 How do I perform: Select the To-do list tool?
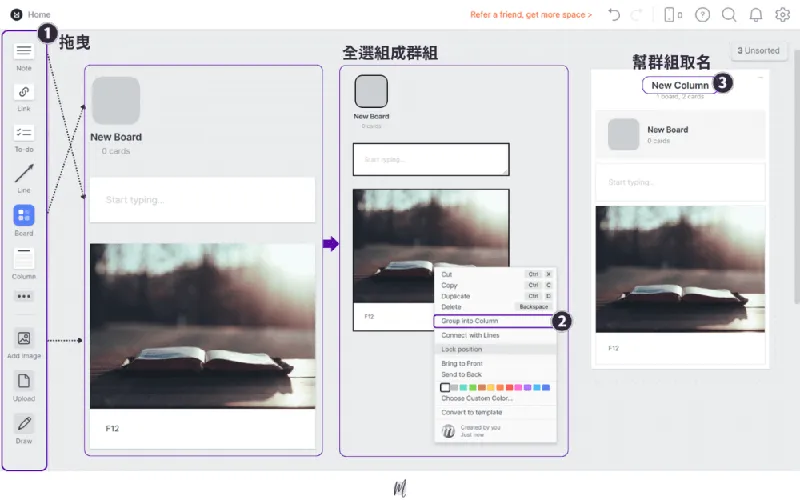pyautogui.click(x=23, y=133)
